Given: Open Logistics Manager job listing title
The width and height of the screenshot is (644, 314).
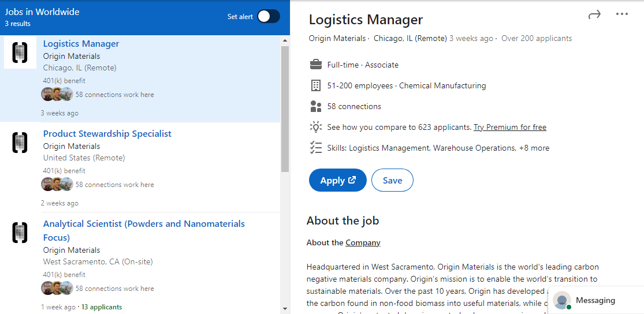Looking at the screenshot, I should (81, 43).
